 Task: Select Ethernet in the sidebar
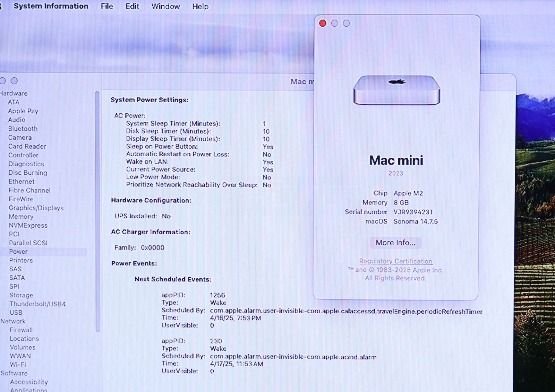tap(22, 181)
